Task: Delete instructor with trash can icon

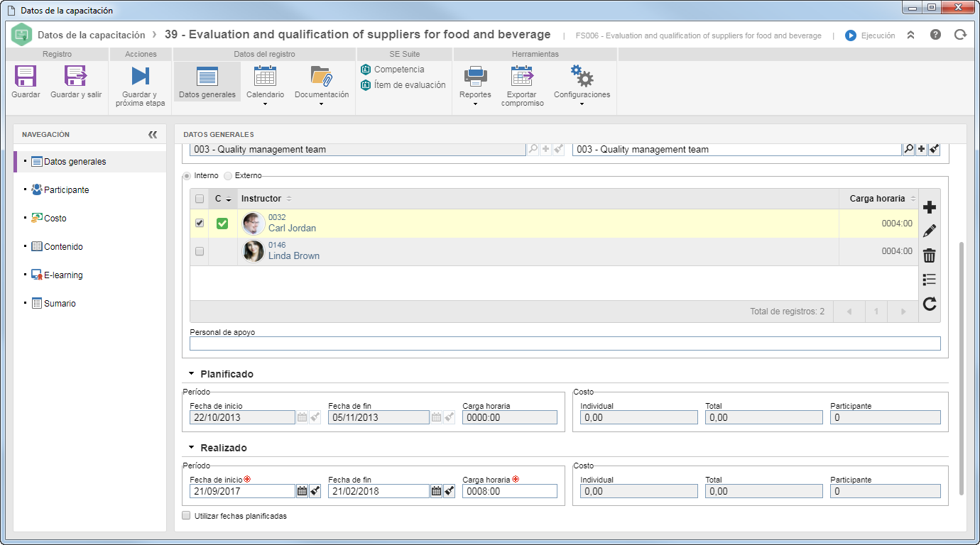Action: point(929,255)
